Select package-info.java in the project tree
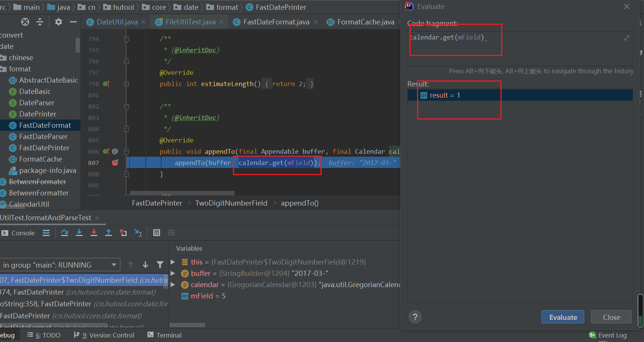Screen dimensions: 644x342 point(47,170)
